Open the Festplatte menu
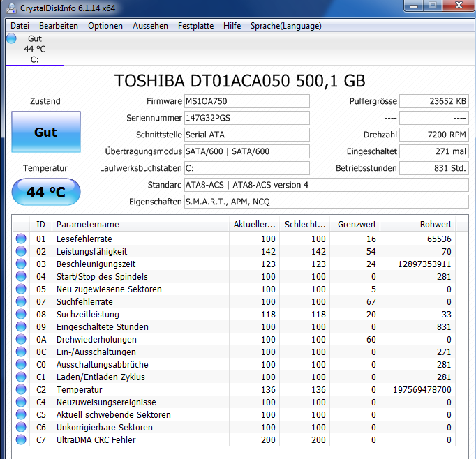This screenshot has height=459, width=476. [196, 26]
